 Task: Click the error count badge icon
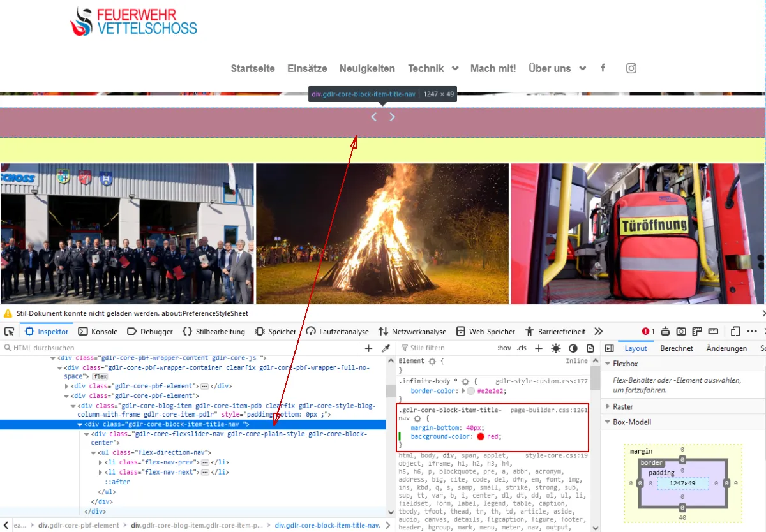pos(648,332)
